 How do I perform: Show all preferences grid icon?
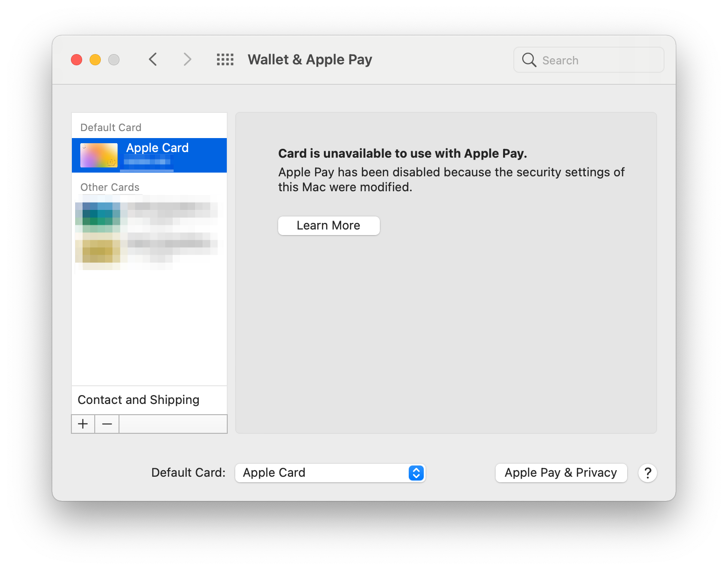click(225, 59)
